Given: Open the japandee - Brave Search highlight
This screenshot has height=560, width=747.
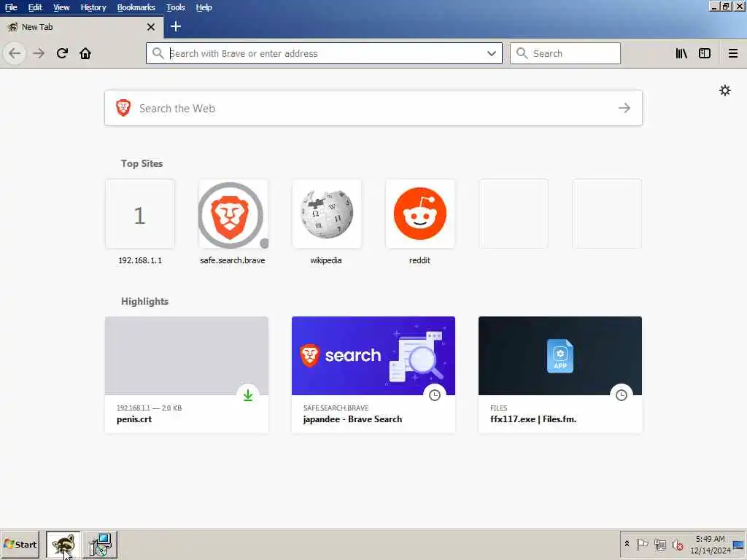Looking at the screenshot, I should pyautogui.click(x=373, y=375).
